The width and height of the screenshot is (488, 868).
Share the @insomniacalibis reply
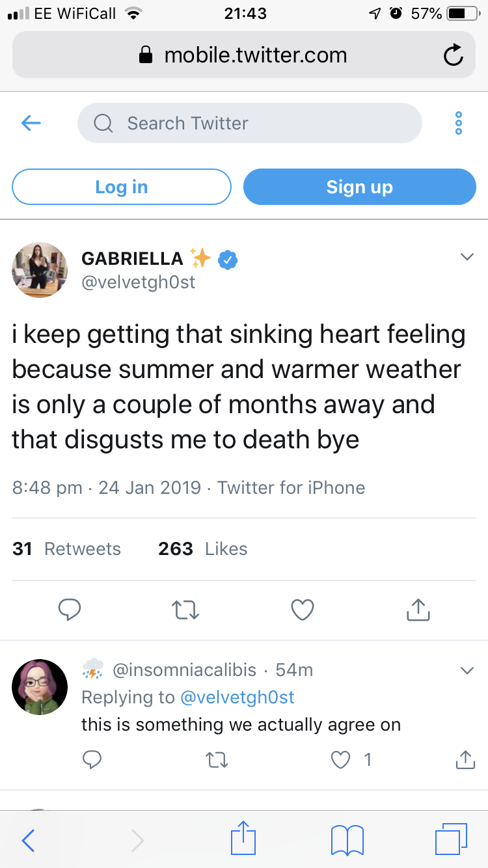[x=465, y=759]
